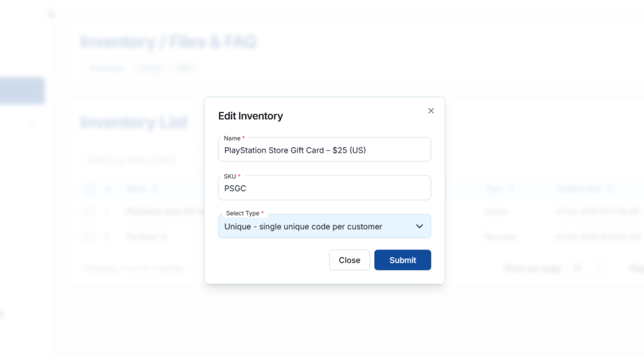The height and width of the screenshot is (357, 644).
Task: Check the PlayStation inventory row checkbox
Action: click(89, 212)
